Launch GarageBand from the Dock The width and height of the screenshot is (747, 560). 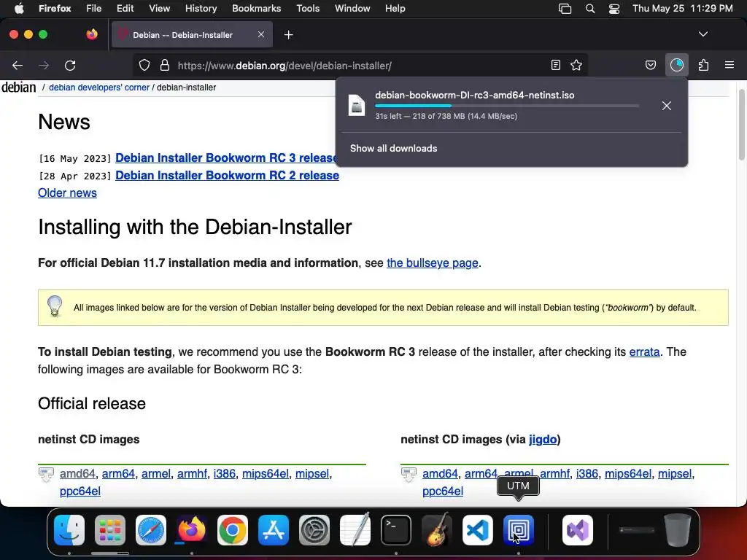(x=437, y=529)
